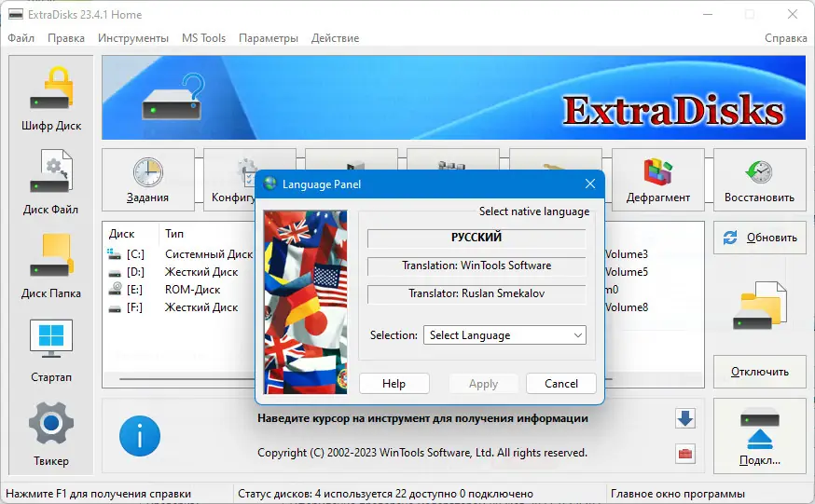The height and width of the screenshot is (504, 815).
Task: Click the disk question mark banner icon
Action: [x=173, y=98]
